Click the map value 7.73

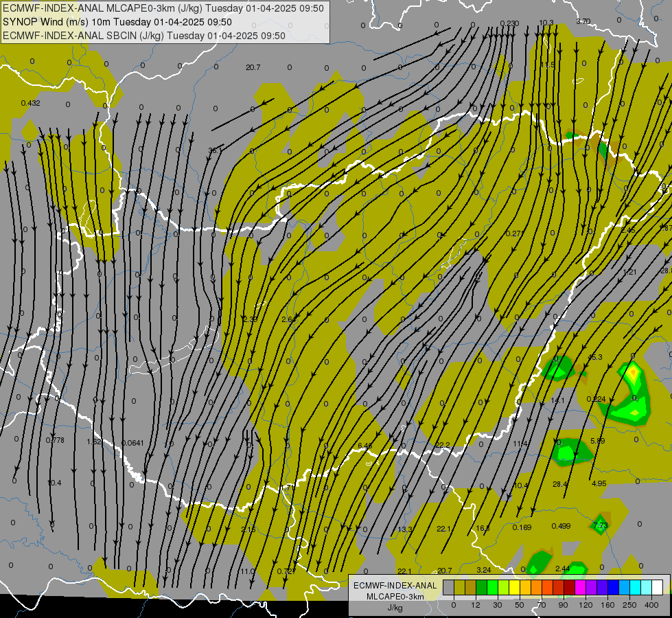[601, 525]
